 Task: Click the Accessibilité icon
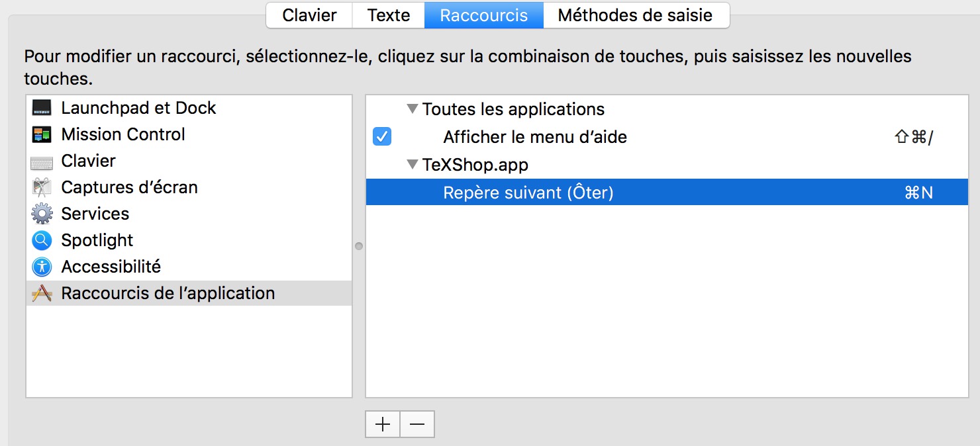42,267
